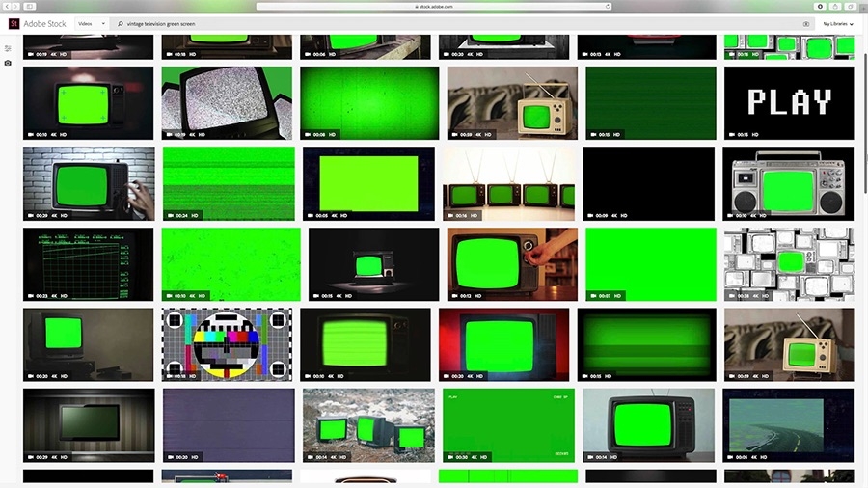Screen dimensions: 868x488
Task: Focus the stock.adobe.com address bar
Action: click(x=434, y=6)
